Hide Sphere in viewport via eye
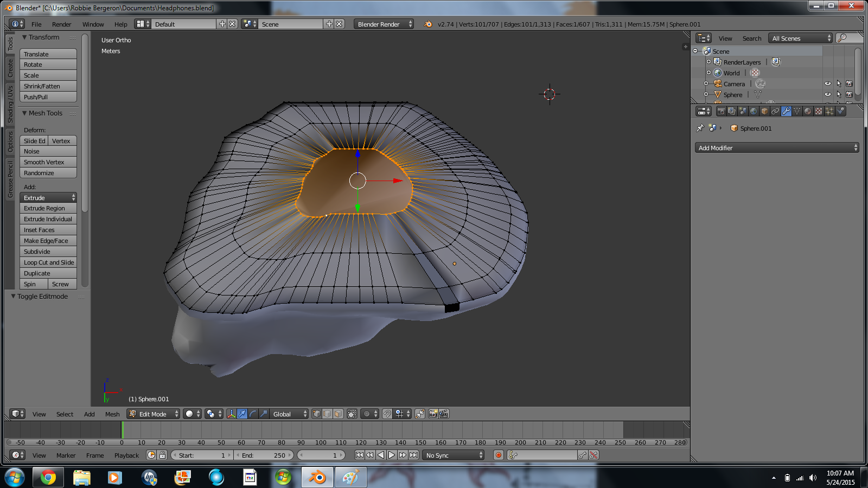The image size is (868, 488). [x=828, y=94]
